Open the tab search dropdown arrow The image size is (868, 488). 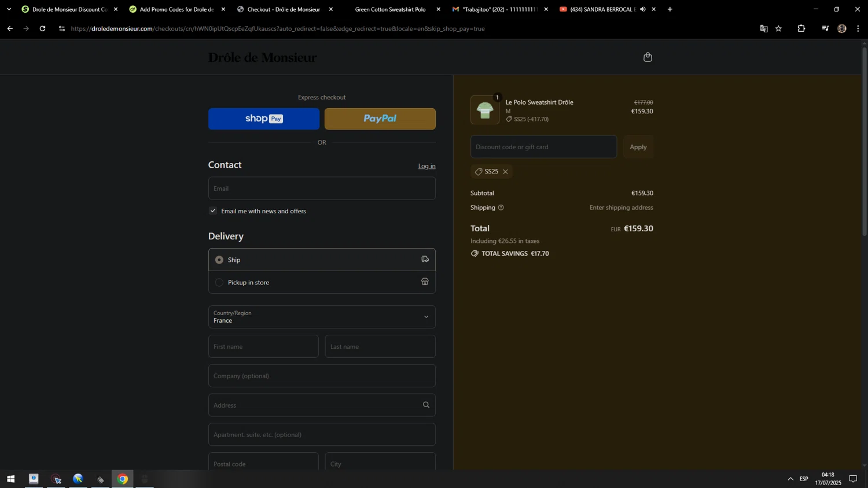(x=9, y=9)
